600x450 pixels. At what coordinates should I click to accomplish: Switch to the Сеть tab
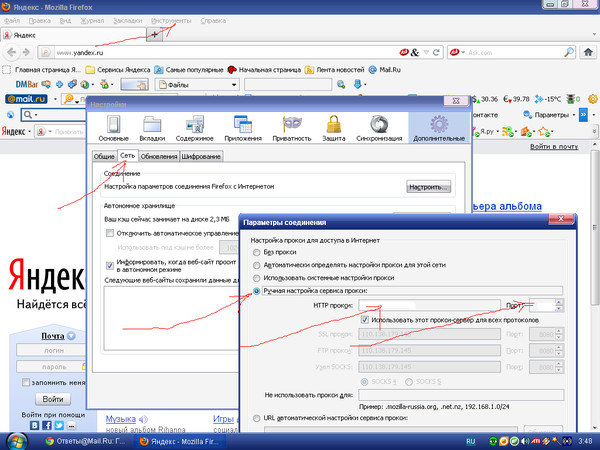[127, 155]
